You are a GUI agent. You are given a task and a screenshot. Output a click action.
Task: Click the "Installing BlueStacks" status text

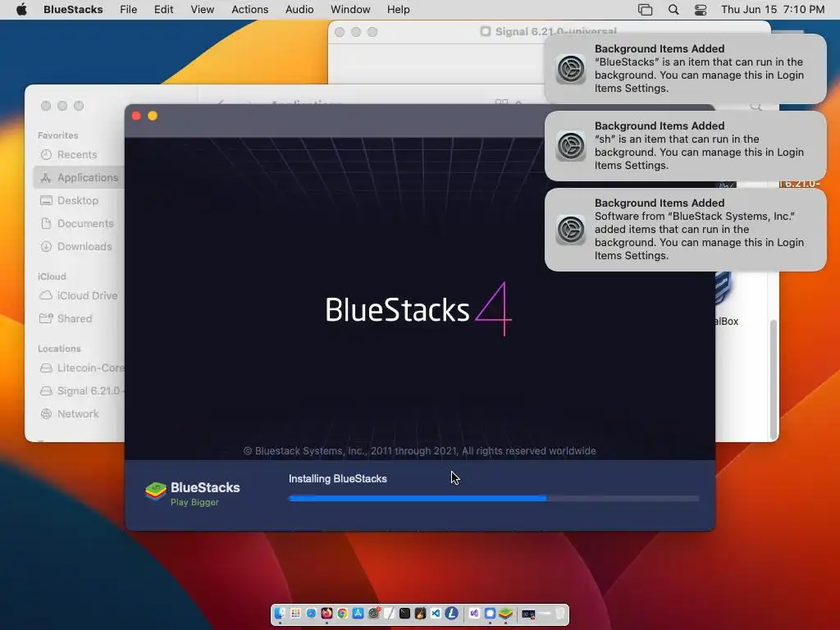[x=337, y=479]
